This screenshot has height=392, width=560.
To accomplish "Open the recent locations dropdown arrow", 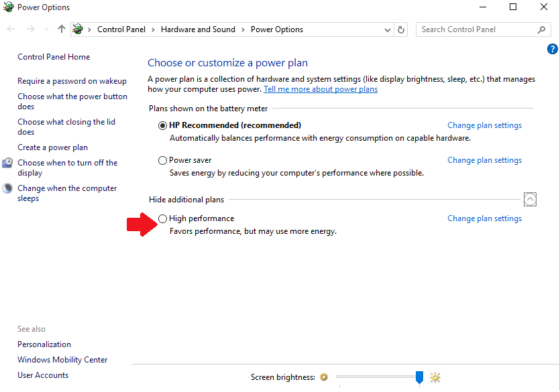I will click(46, 29).
